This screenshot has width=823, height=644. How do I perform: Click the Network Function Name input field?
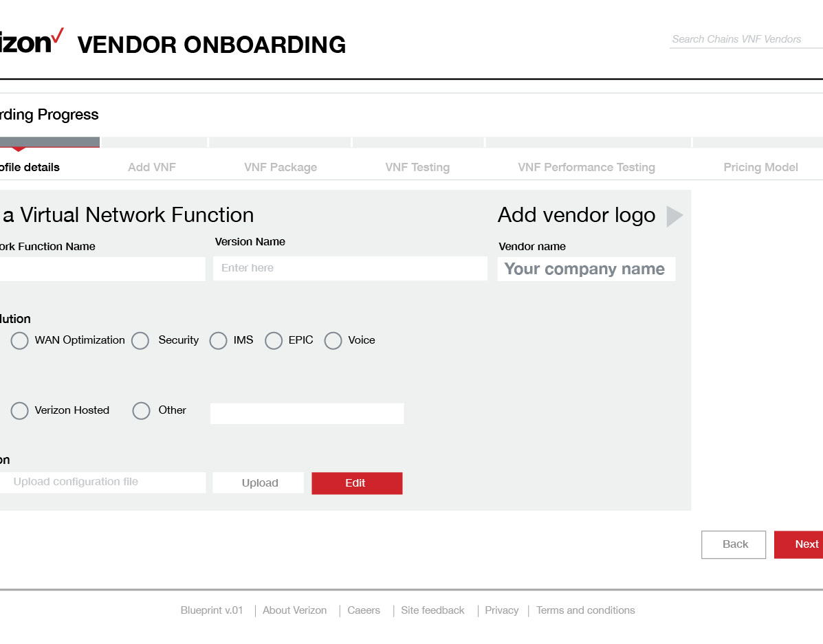pos(102,269)
